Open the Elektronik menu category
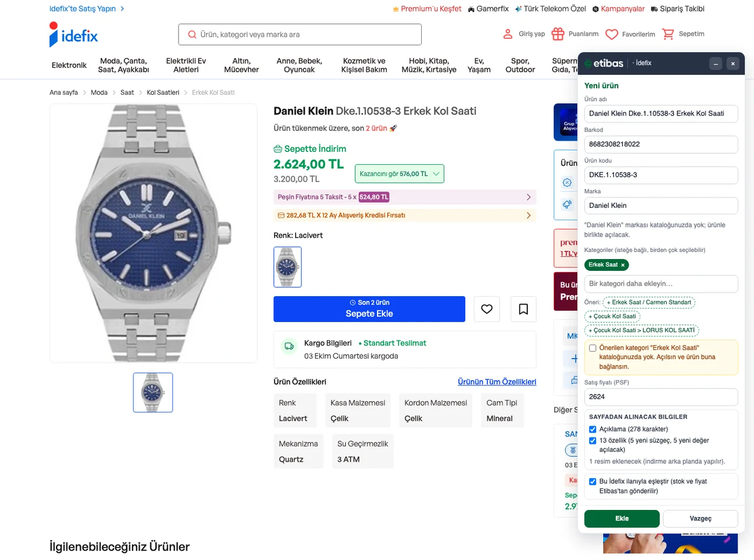 [69, 65]
